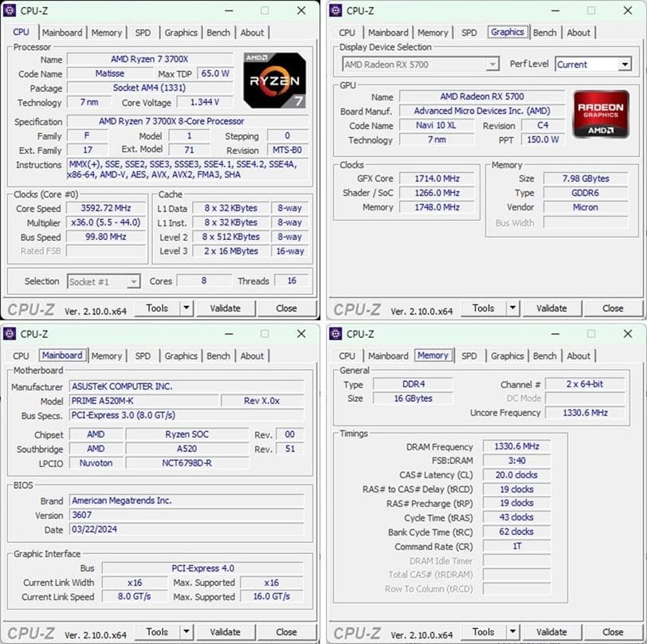Screen dimensions: 647x644
Task: Click the CPU-Z title bar icon, Mainboard window
Action: [x=10, y=334]
